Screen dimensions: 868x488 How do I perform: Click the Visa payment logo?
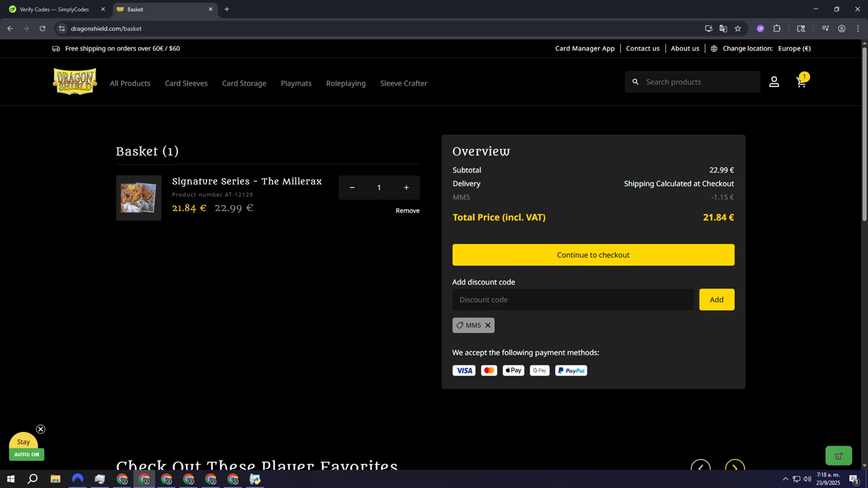tap(464, 371)
